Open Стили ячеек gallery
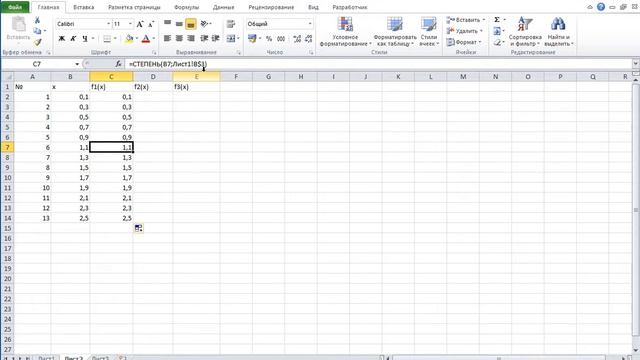Viewport: 640px width, 360px height. point(429,32)
